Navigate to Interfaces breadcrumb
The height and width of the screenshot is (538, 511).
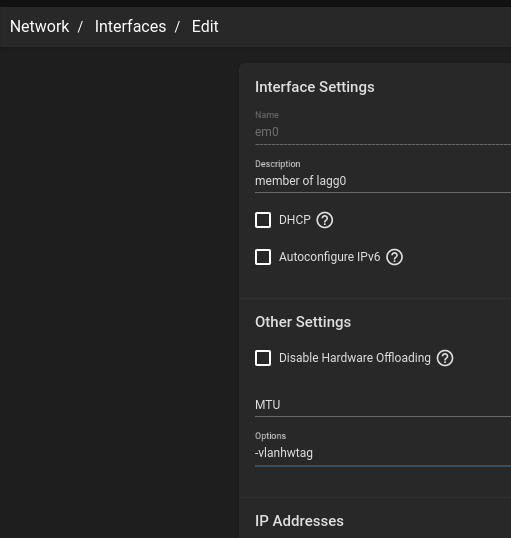click(x=130, y=26)
